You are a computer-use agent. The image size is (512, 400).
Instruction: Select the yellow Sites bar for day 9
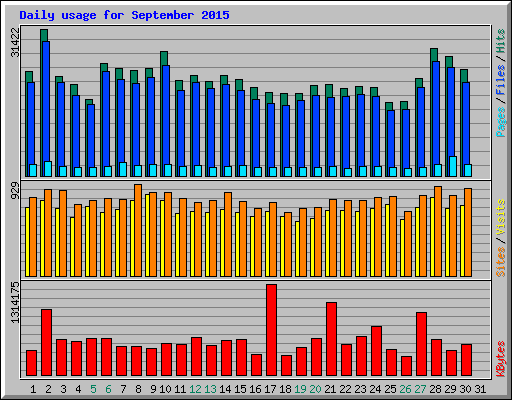pyautogui.click(x=147, y=235)
